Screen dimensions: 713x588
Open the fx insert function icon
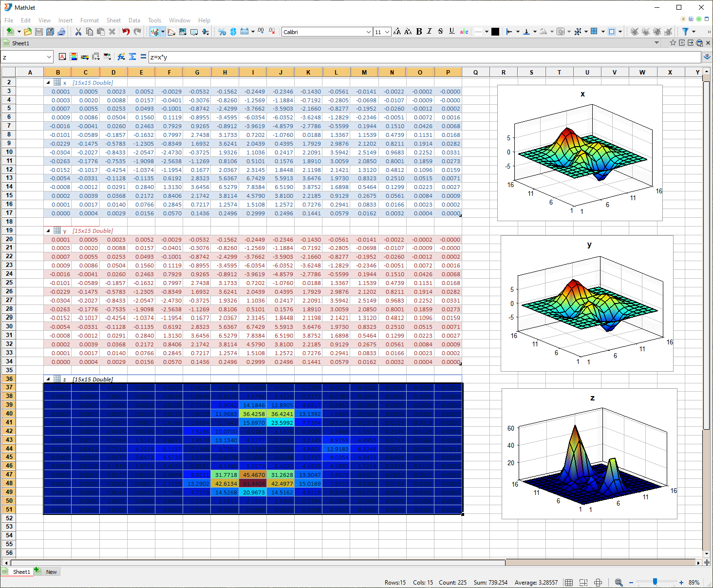(x=121, y=57)
